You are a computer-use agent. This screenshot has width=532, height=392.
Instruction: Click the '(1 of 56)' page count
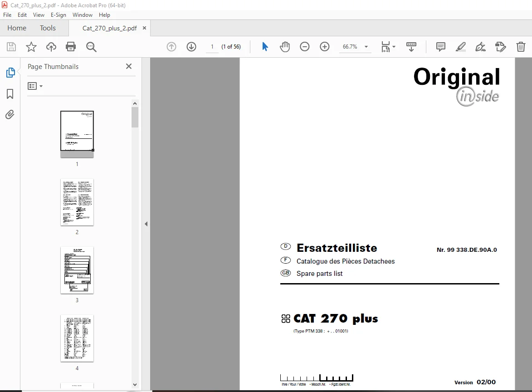coord(231,47)
